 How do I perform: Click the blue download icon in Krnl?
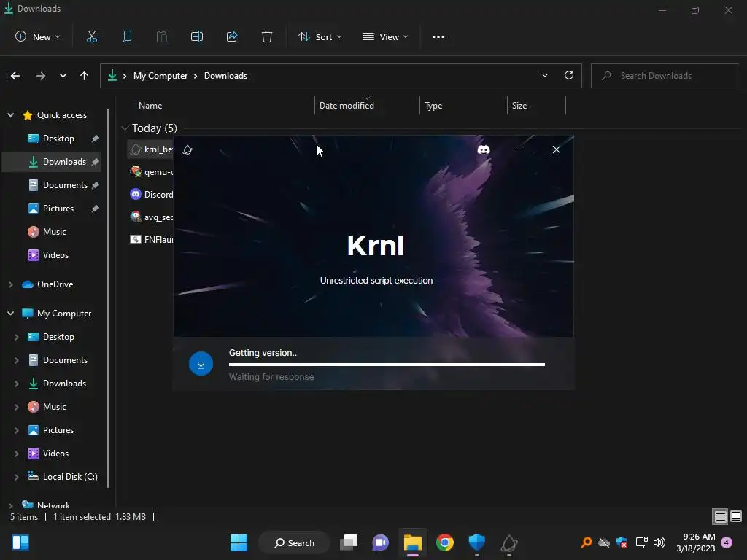coord(201,364)
